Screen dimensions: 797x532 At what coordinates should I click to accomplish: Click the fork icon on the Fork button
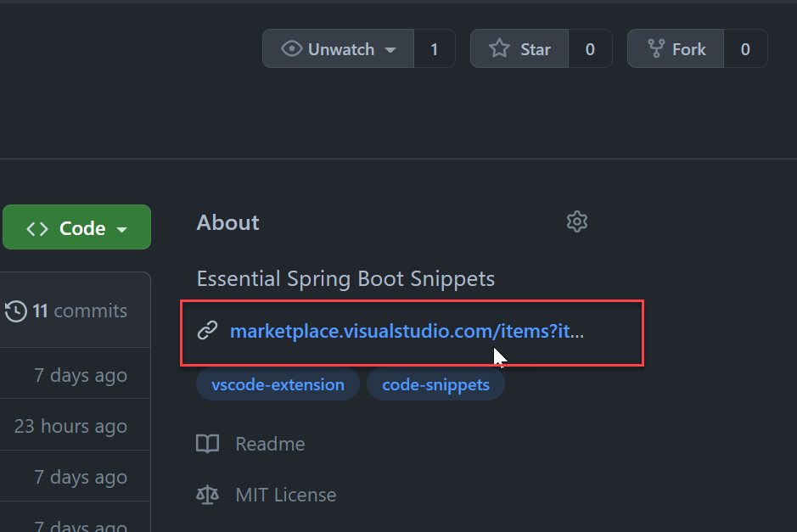[x=656, y=48]
